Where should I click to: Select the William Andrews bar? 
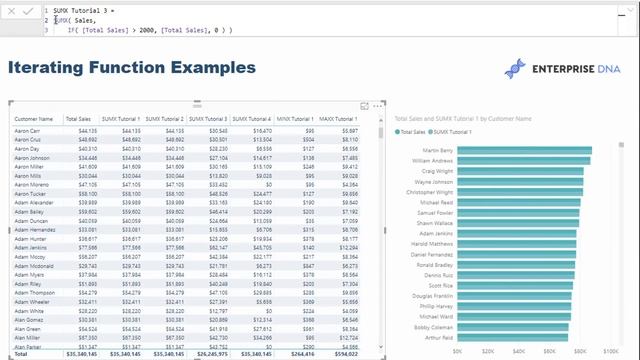pos(524,161)
